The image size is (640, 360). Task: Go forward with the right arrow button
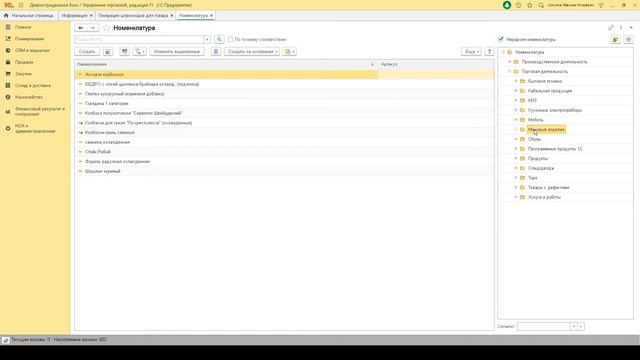click(93, 28)
